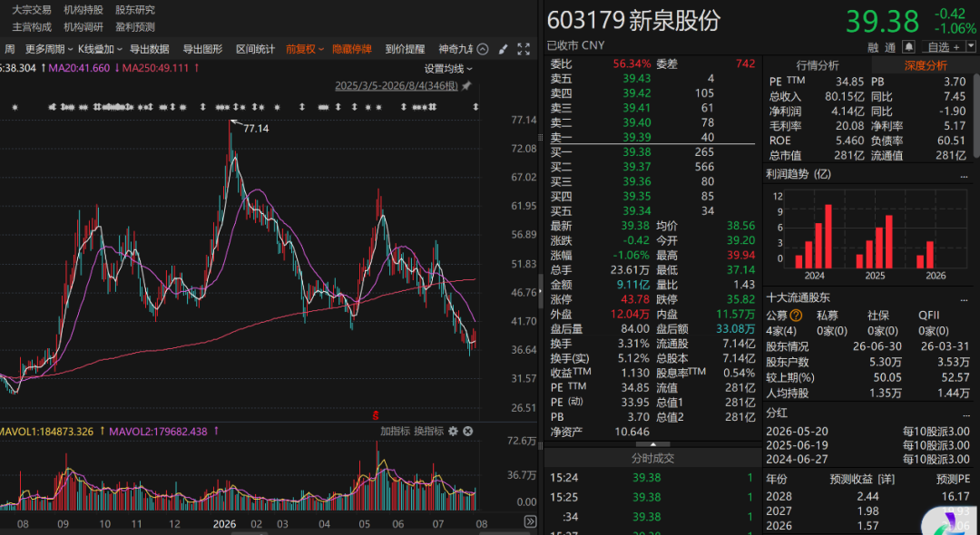Click 导出图形 button

click(202, 49)
